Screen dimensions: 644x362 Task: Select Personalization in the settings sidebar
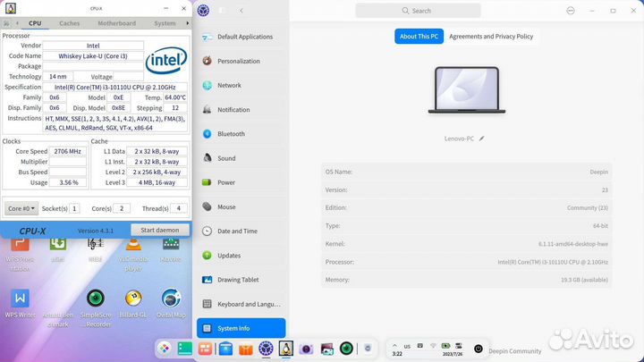click(238, 62)
